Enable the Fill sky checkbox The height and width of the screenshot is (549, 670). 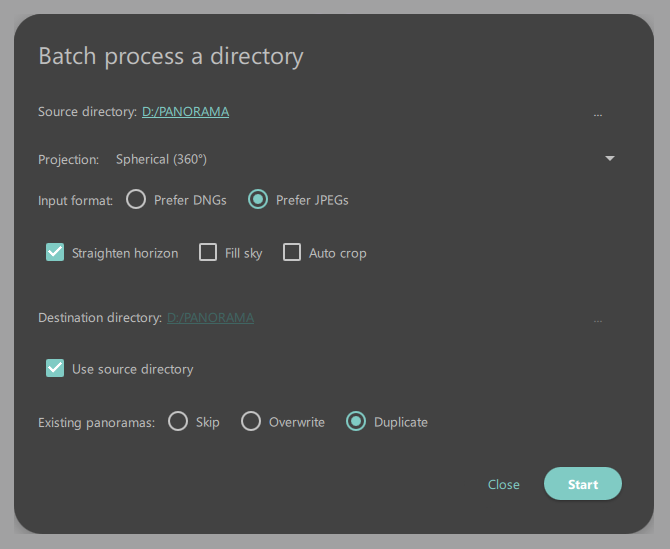pyautogui.click(x=208, y=252)
